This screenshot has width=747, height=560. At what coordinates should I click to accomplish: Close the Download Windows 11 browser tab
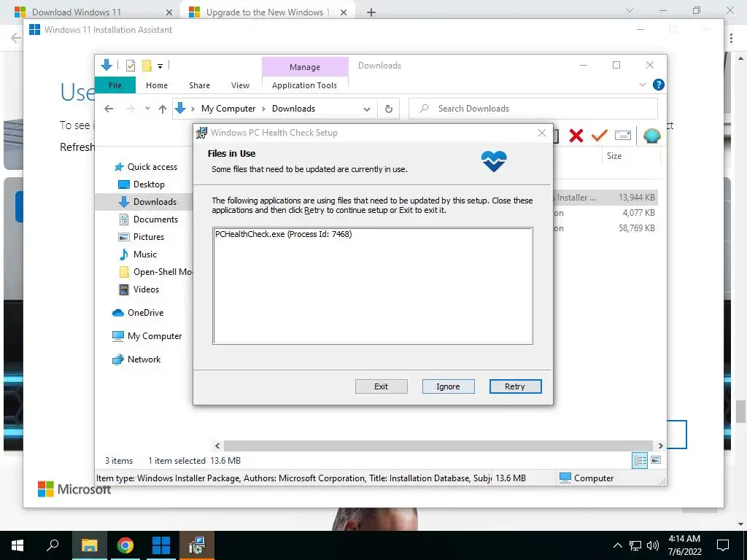point(169,12)
